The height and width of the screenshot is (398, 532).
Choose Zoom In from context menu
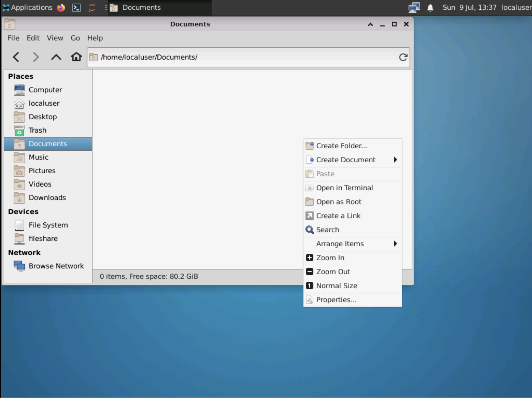353,258
